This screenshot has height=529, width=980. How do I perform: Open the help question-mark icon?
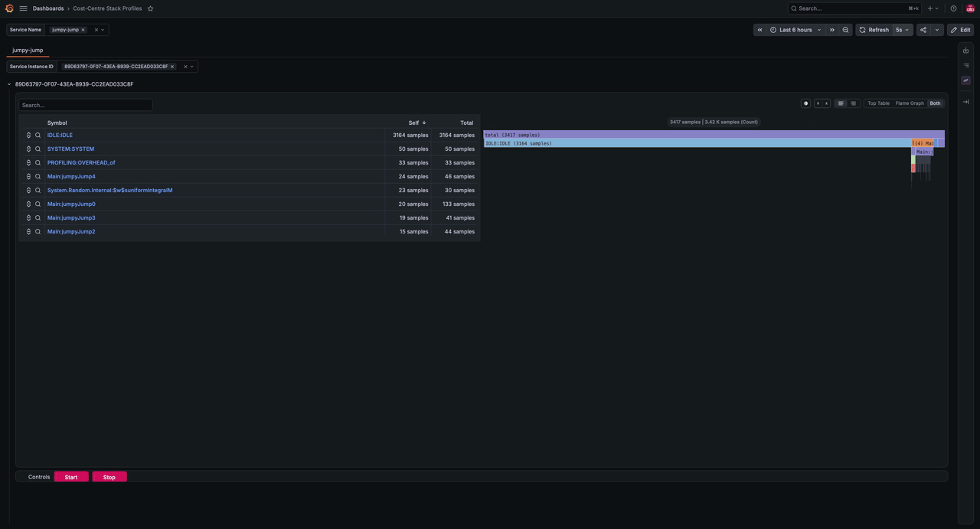click(x=953, y=8)
